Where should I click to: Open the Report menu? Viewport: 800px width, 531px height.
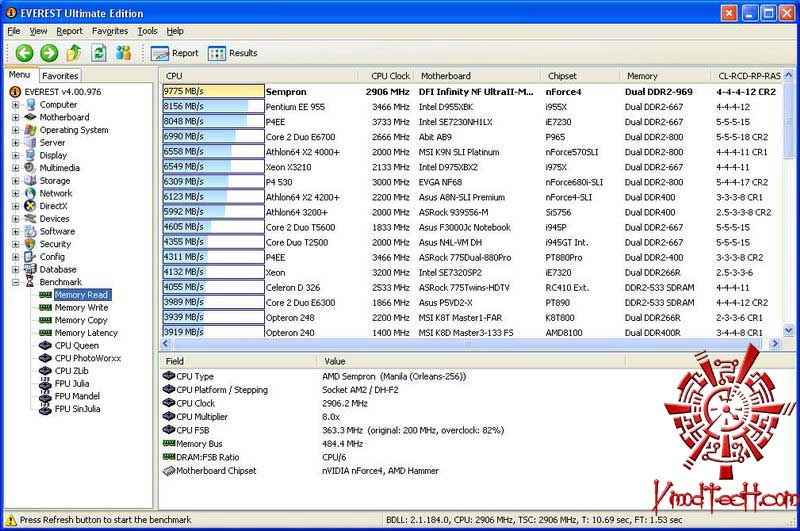[x=69, y=31]
